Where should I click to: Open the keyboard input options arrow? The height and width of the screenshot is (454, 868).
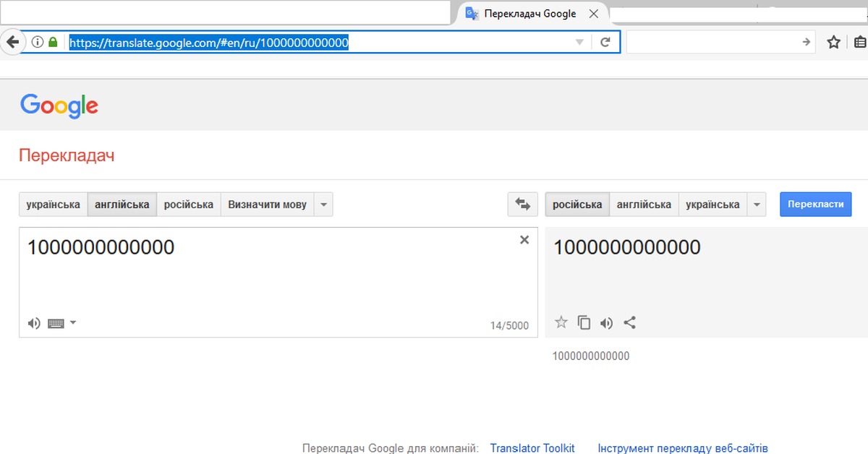click(73, 323)
